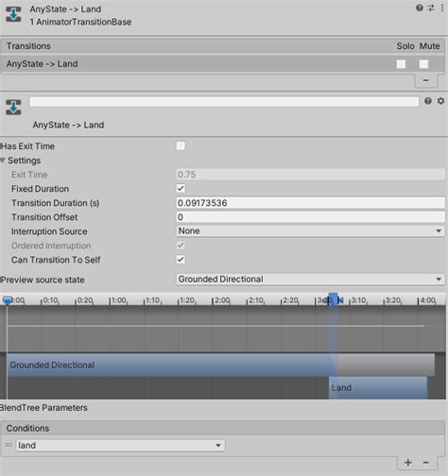Enable Has Exit Time checkbox
448x476 pixels.
(181, 145)
